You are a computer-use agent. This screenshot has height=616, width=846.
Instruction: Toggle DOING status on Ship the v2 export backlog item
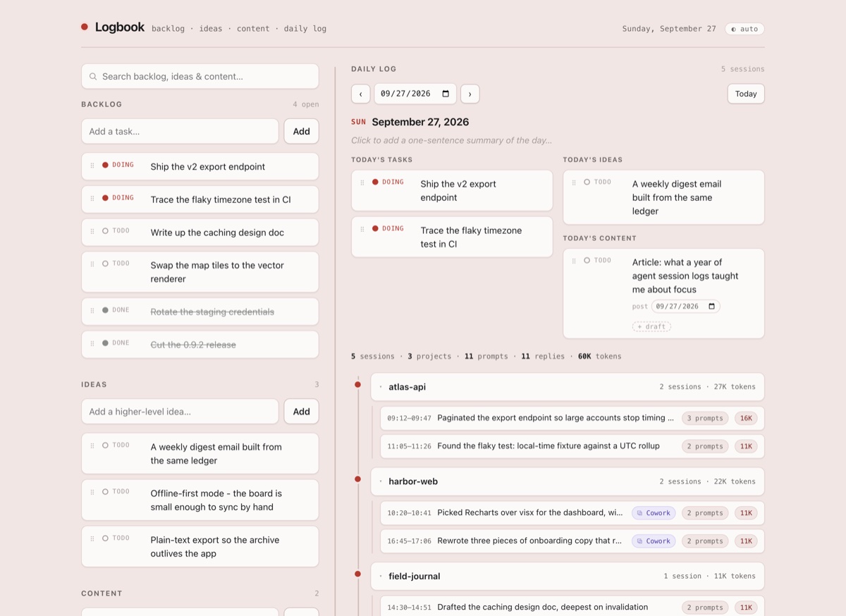118,165
